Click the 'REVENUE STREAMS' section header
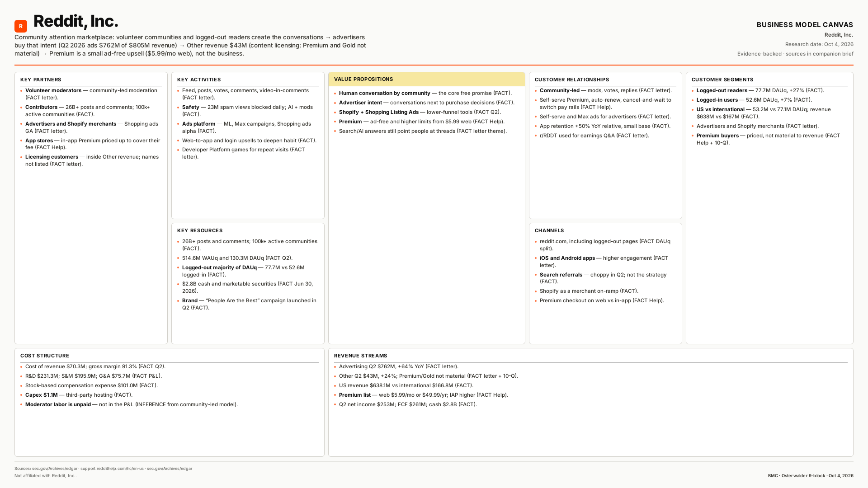This screenshot has height=488, width=868. [361, 356]
